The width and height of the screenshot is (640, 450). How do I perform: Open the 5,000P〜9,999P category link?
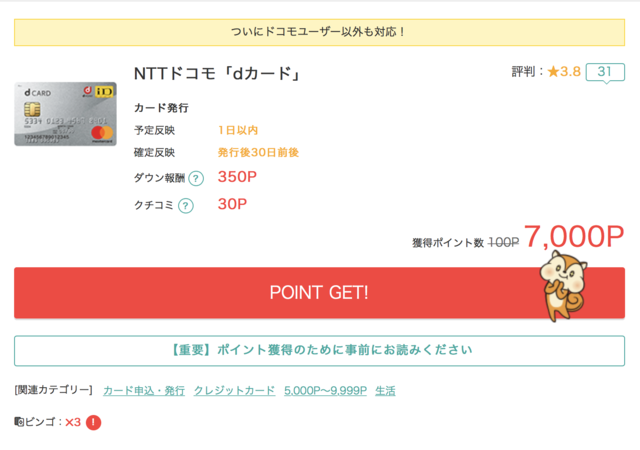pos(325,391)
